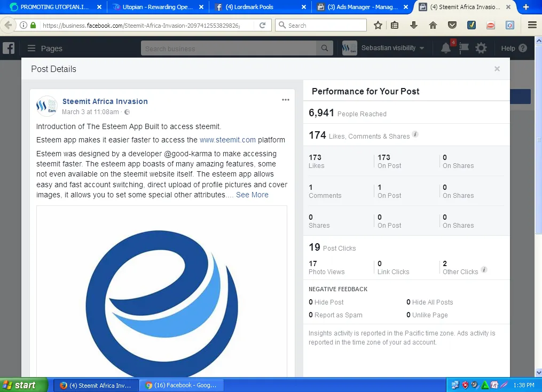Click the Facebook logo icon
Screen dimensions: 542x392
pos(9,48)
